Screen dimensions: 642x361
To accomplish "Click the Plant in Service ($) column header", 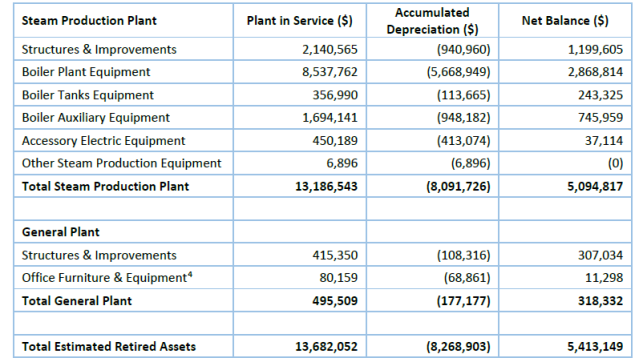I will tap(299, 21).
